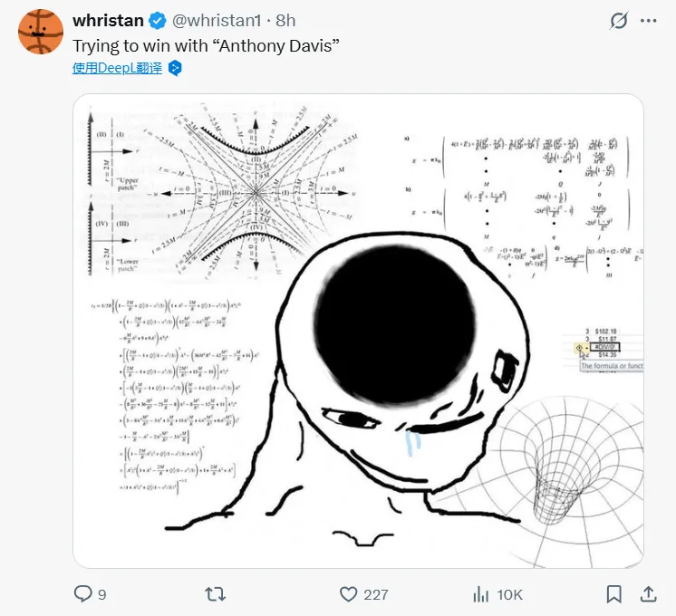Open the view analytics bar-chart icon

(x=481, y=594)
